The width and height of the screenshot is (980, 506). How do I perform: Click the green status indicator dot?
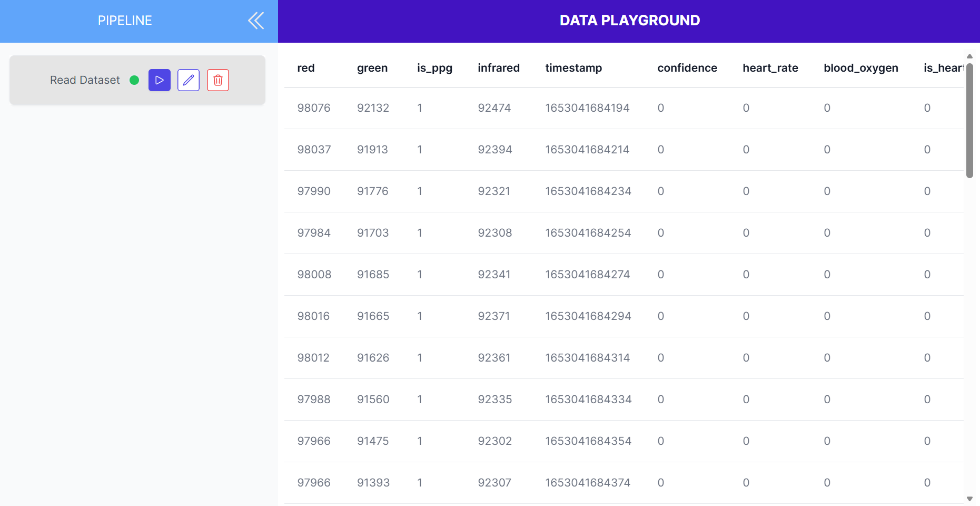coord(134,80)
